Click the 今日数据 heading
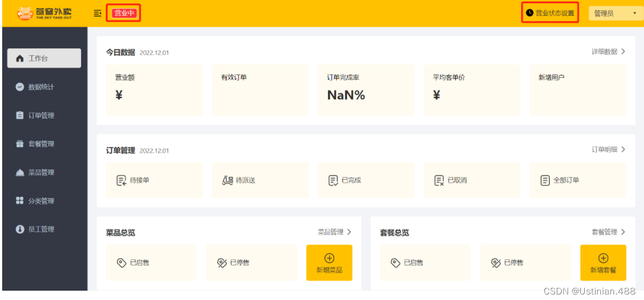The width and height of the screenshot is (644, 300). [x=120, y=53]
